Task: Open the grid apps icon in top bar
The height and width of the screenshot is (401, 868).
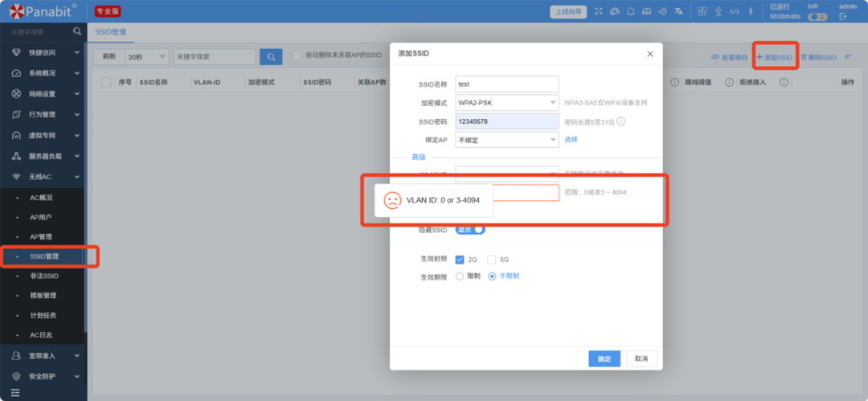Action: pyautogui.click(x=702, y=11)
